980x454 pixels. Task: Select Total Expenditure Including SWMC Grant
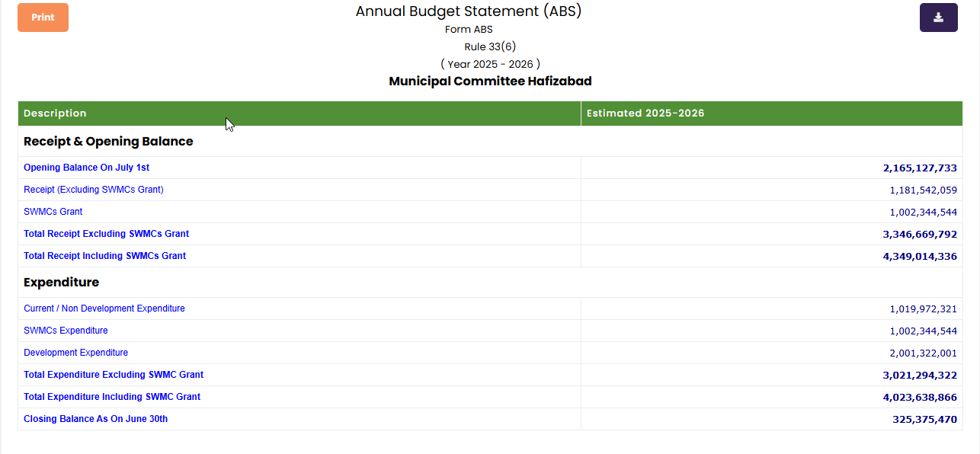[112, 397]
